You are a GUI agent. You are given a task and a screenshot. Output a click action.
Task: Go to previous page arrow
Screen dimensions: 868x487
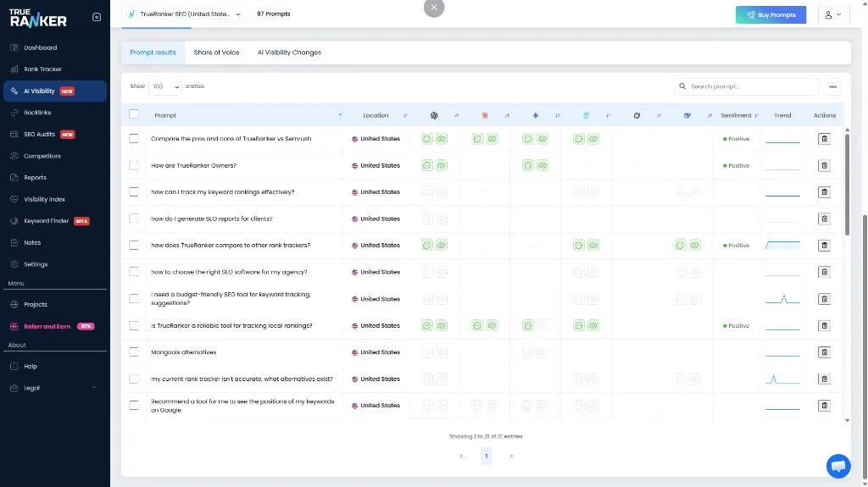[461, 456]
